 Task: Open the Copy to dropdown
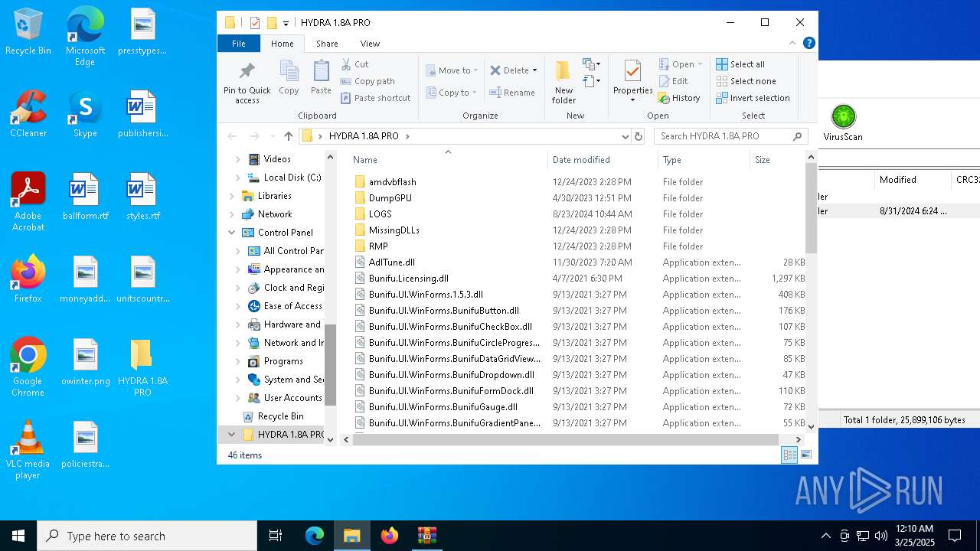click(452, 93)
